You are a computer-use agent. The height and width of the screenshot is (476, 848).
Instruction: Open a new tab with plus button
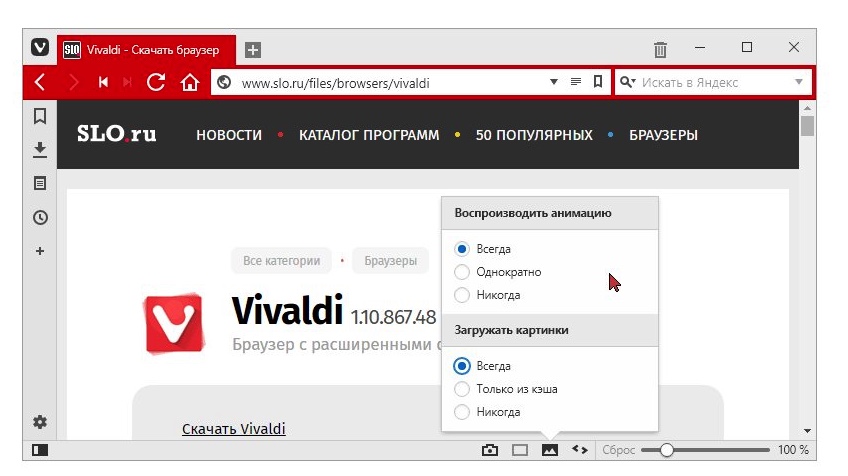pyautogui.click(x=253, y=50)
